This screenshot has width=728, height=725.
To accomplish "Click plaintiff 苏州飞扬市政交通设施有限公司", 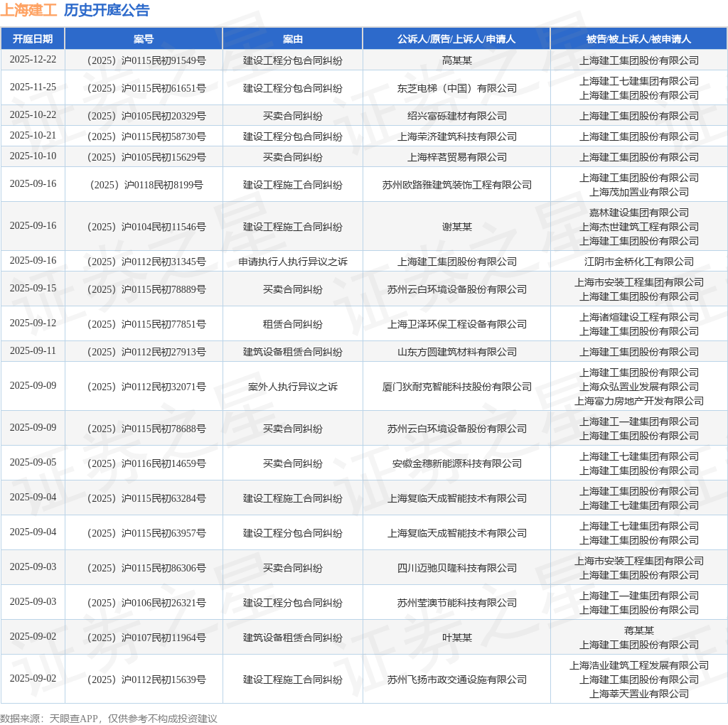I will (x=457, y=680).
